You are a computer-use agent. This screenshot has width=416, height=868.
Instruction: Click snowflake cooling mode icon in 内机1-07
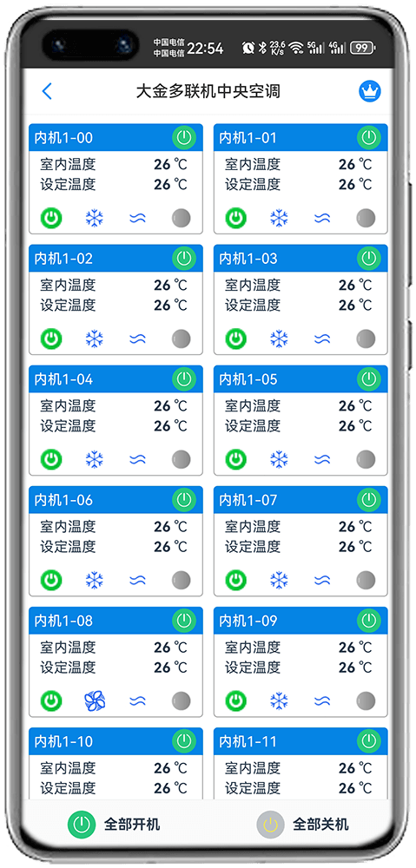(x=279, y=580)
